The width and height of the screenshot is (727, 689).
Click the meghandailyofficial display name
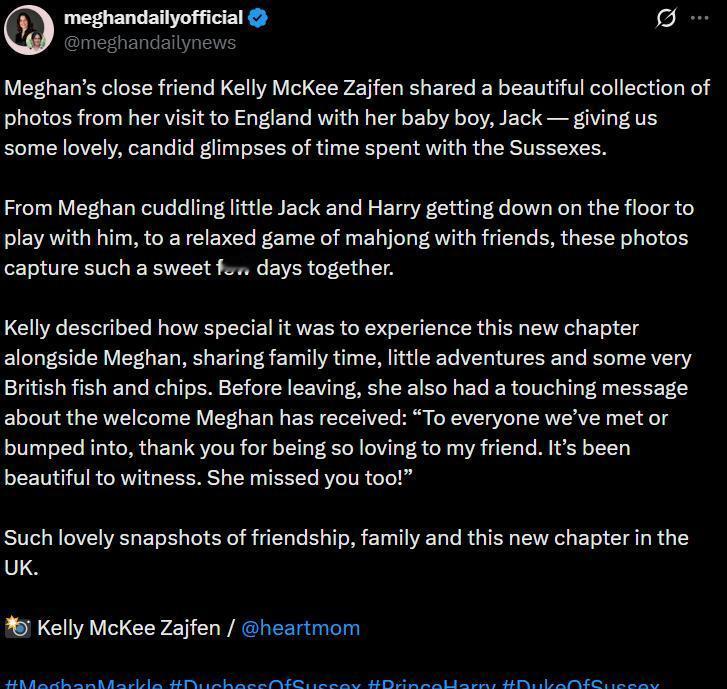[x=153, y=18]
